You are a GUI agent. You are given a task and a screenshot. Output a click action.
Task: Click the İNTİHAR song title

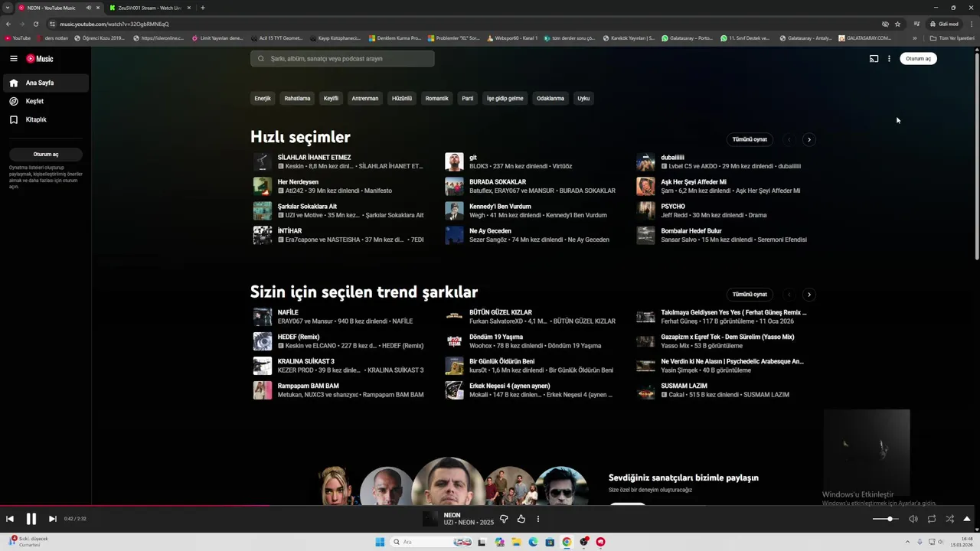point(289,231)
